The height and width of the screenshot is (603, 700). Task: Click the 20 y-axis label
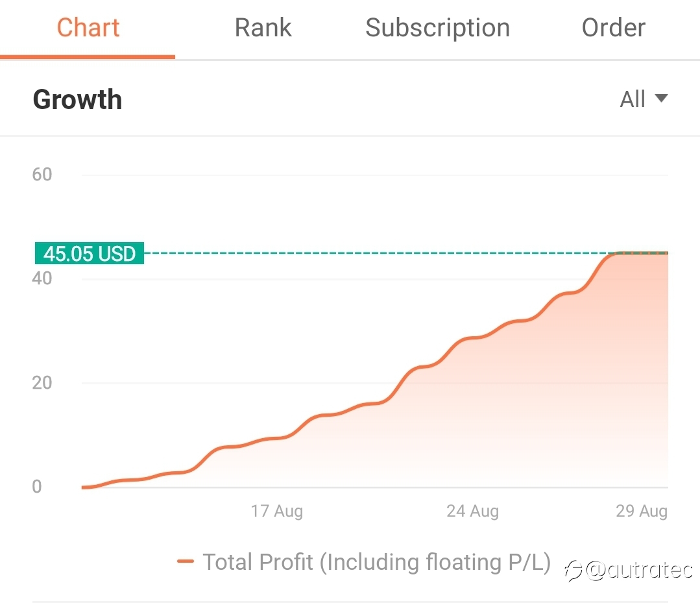(x=42, y=383)
